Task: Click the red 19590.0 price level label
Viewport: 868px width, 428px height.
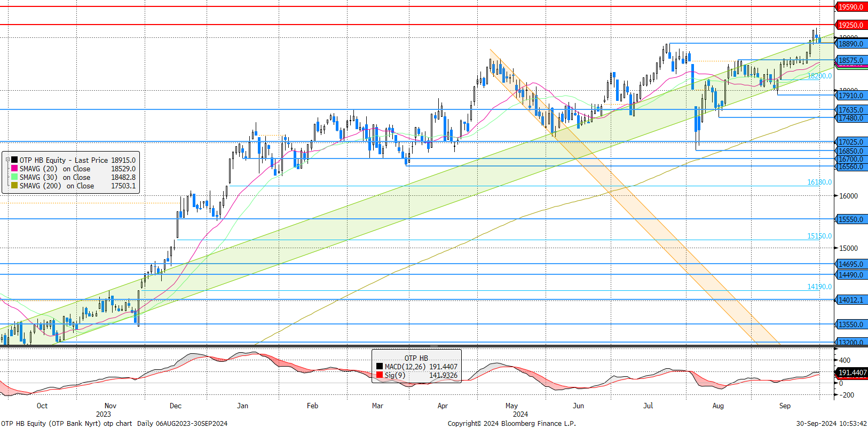Action: coord(851,7)
